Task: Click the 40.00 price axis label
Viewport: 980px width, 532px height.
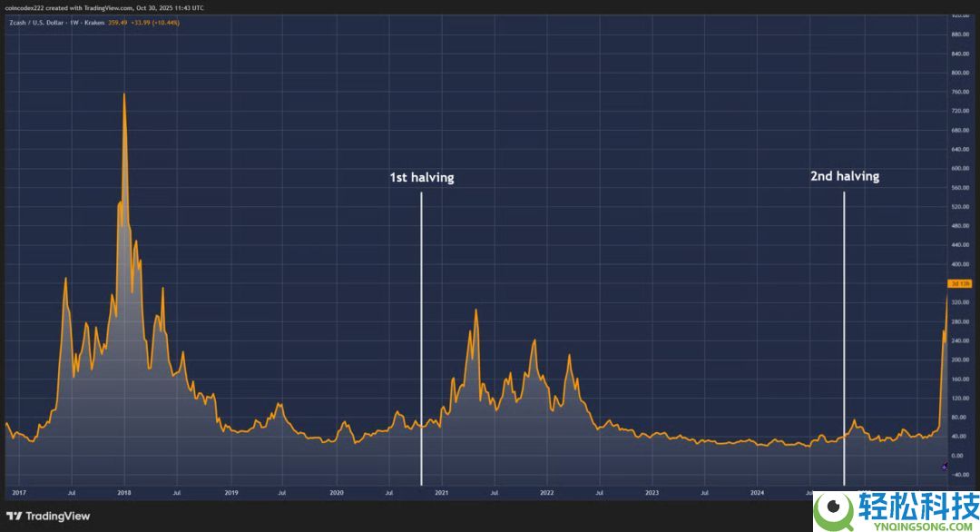Action: [x=958, y=437]
